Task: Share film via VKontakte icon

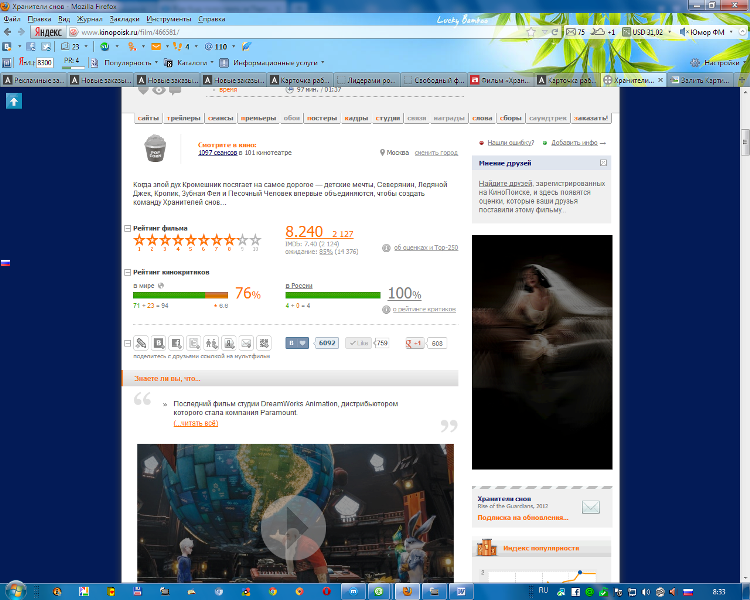Action: [159, 343]
